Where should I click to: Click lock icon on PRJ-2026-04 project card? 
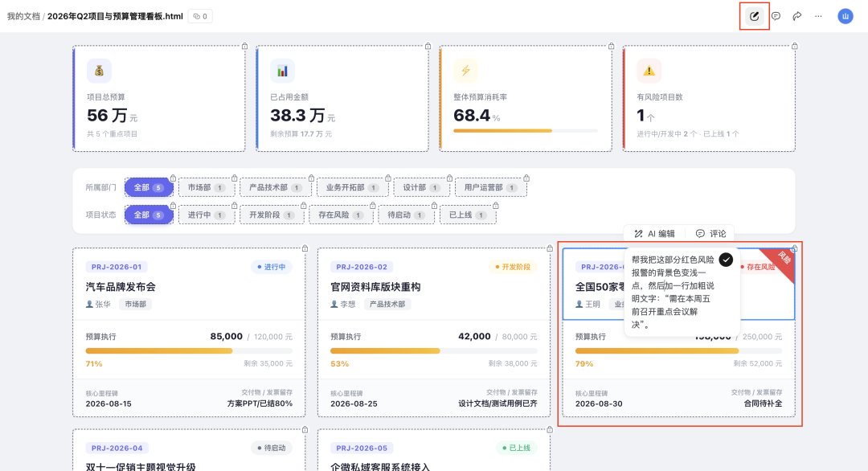[305, 429]
